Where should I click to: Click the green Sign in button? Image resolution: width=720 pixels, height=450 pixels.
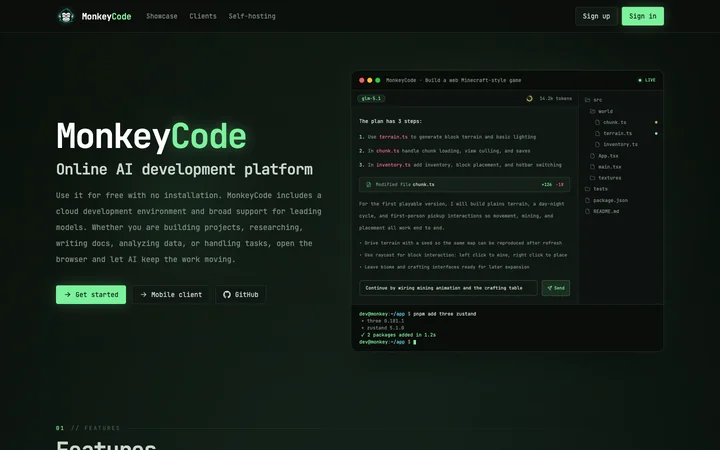tap(642, 16)
